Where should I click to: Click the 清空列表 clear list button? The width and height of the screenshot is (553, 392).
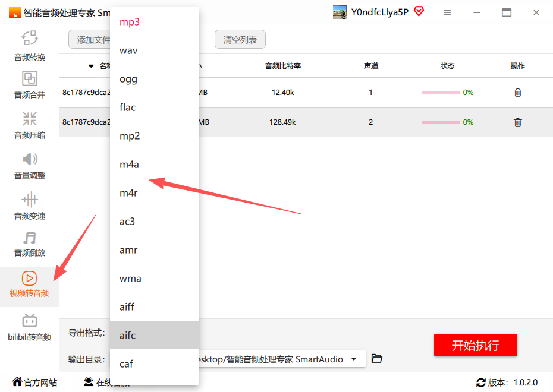(x=240, y=40)
